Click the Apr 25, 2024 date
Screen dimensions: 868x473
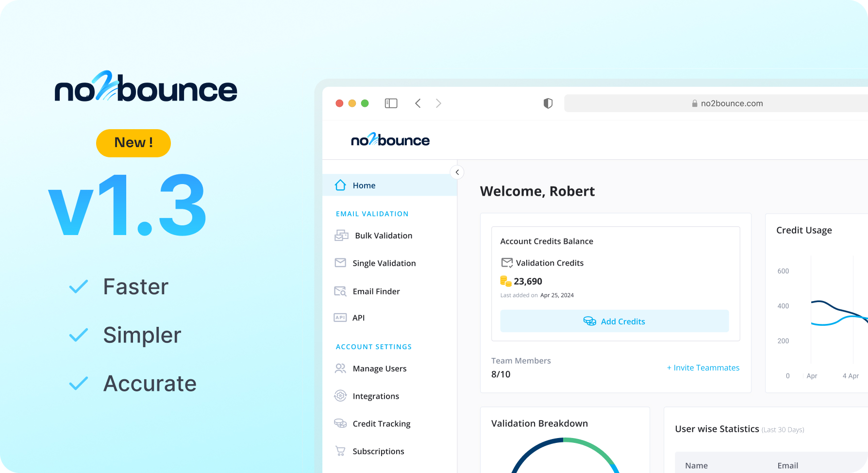click(x=557, y=295)
